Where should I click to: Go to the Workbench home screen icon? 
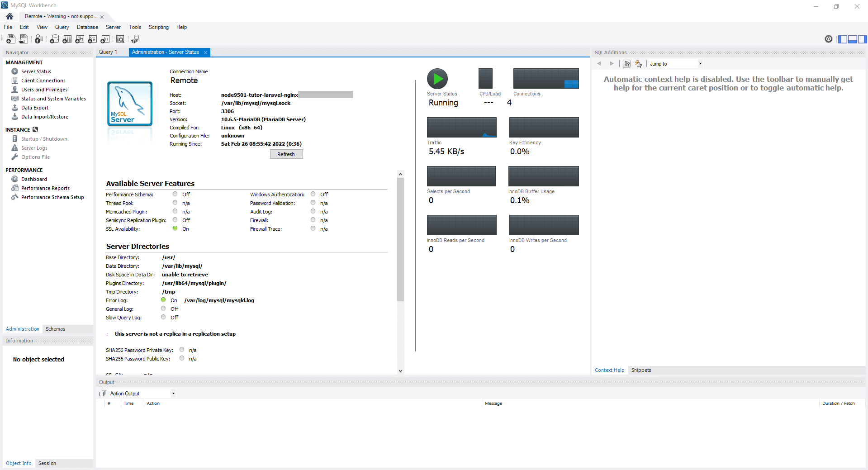point(9,16)
